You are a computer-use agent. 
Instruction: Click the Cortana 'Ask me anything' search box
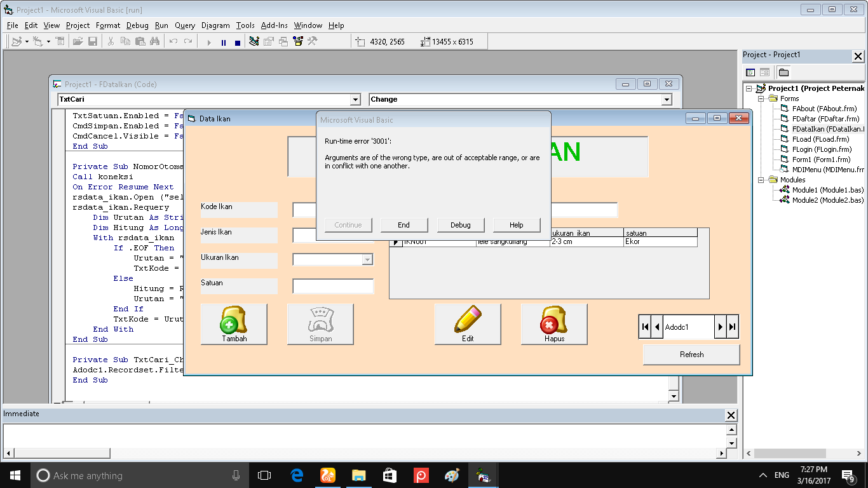coord(140,475)
